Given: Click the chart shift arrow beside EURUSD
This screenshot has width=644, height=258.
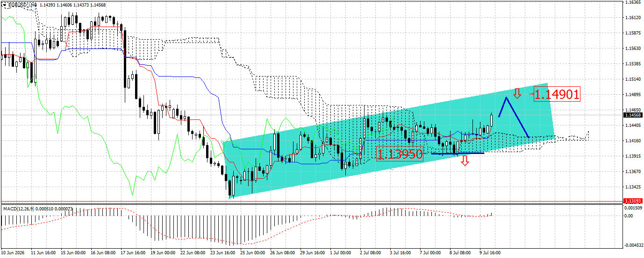Looking at the screenshot, I should click(x=4, y=4).
